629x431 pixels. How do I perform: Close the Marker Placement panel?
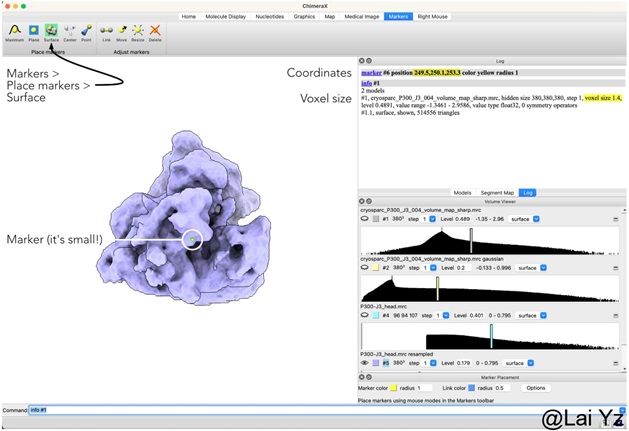(x=361, y=377)
